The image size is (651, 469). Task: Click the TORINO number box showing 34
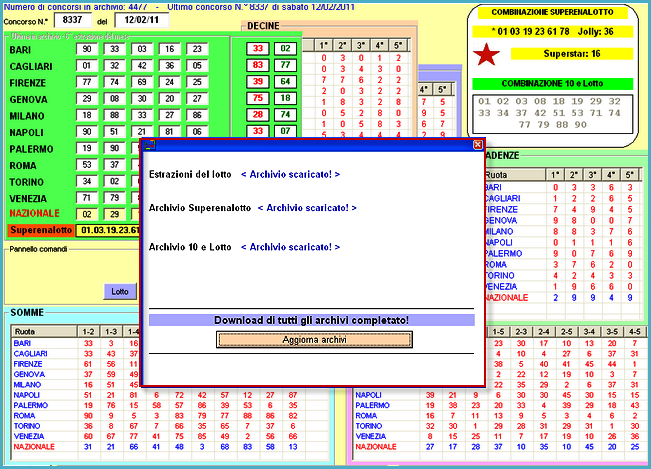pos(87,181)
